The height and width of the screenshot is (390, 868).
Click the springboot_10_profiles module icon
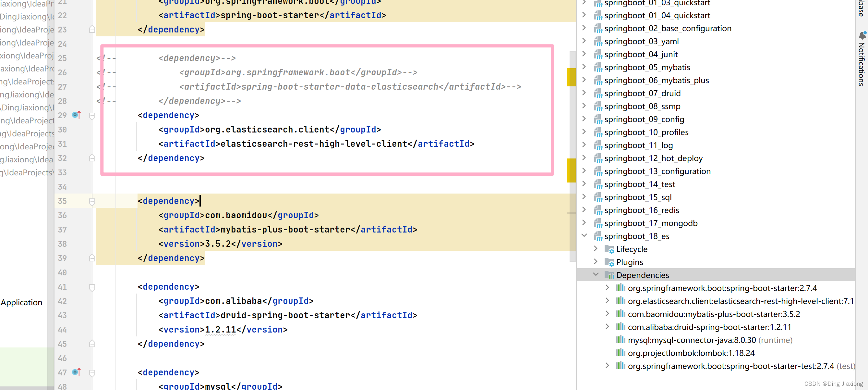tap(598, 132)
